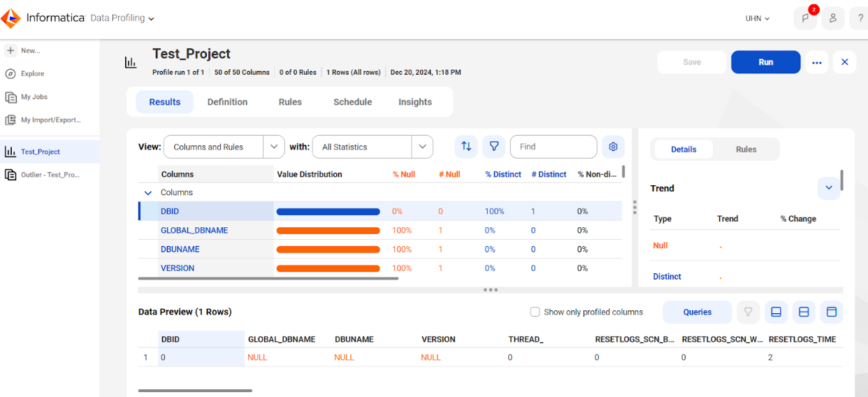
Task: Click the Data Preview horizontal scrollbar
Action: point(195,391)
